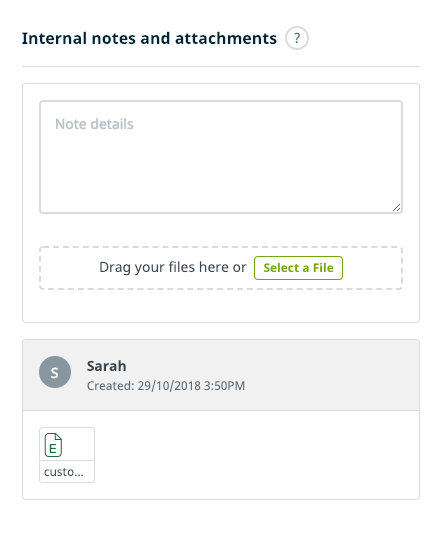
Task: Open the custo... attachment thumbnail card
Action: click(67, 455)
